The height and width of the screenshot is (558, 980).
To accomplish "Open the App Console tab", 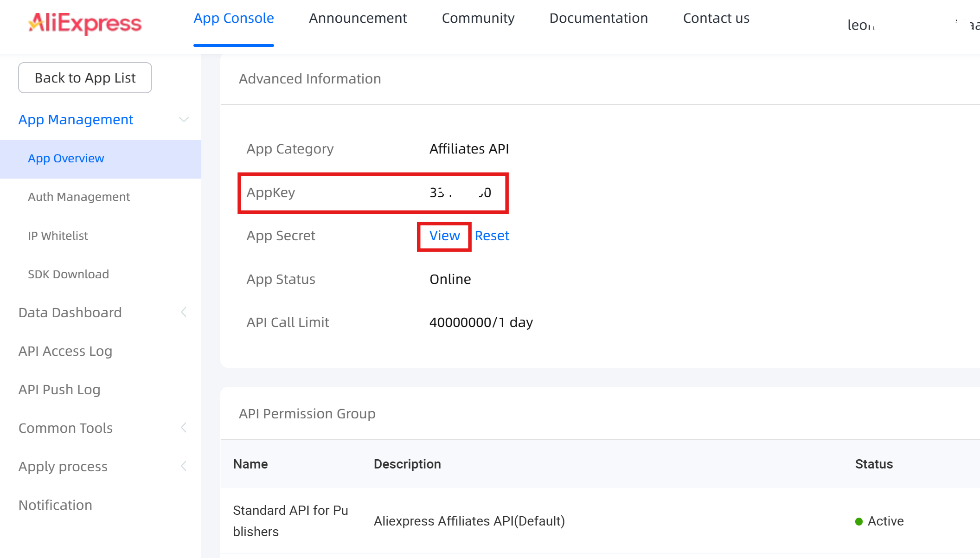I will click(234, 18).
